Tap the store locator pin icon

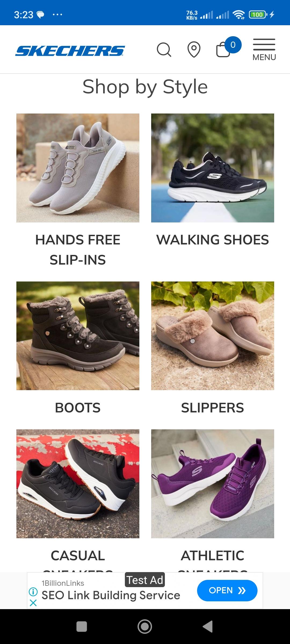click(x=194, y=50)
